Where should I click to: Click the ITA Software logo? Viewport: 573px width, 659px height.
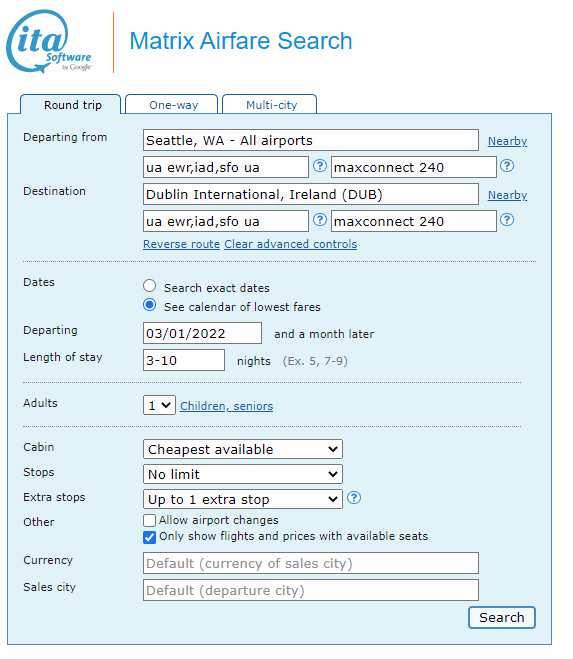[x=49, y=42]
